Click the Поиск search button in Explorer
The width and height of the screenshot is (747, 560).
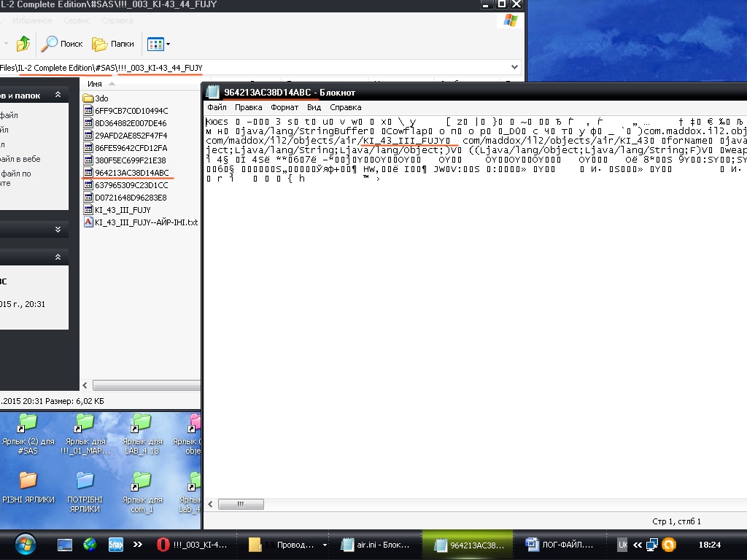(x=62, y=44)
